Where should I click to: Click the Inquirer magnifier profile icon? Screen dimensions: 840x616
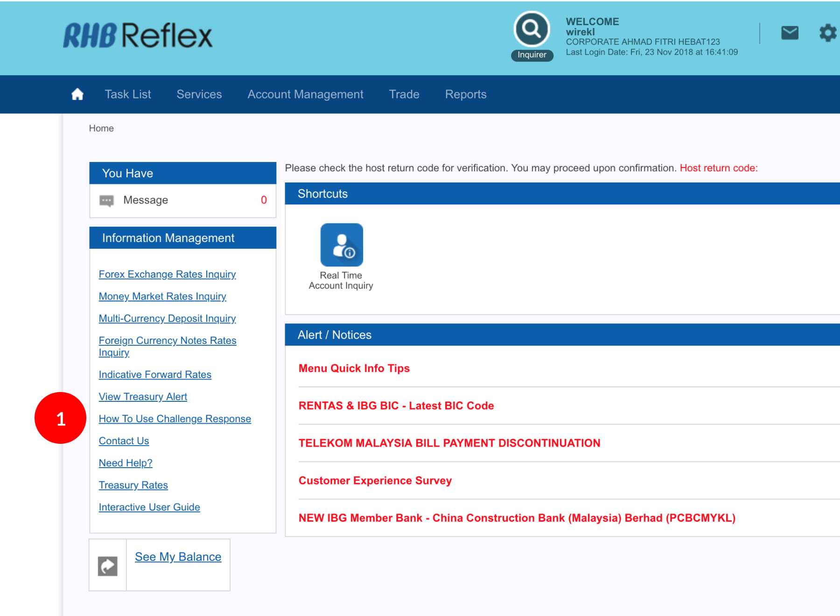click(532, 29)
